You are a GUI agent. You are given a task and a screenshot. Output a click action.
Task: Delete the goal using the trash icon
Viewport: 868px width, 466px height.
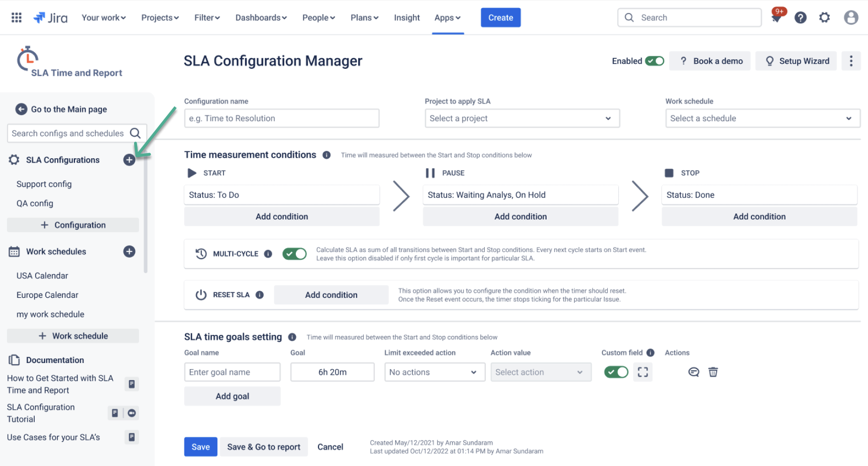click(713, 372)
